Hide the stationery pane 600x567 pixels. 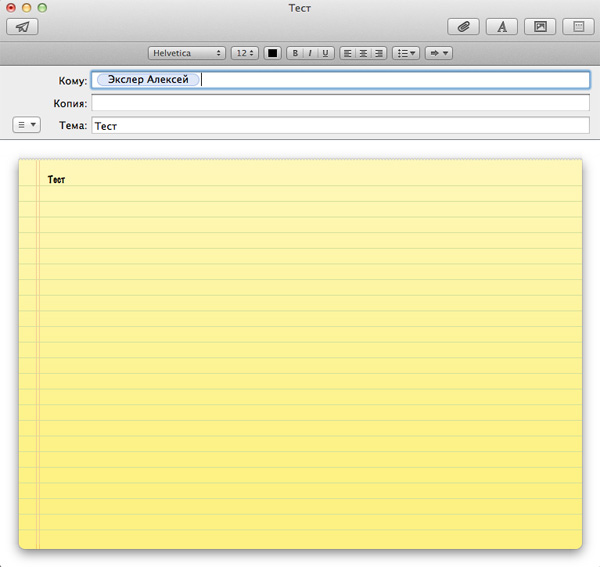(577, 27)
